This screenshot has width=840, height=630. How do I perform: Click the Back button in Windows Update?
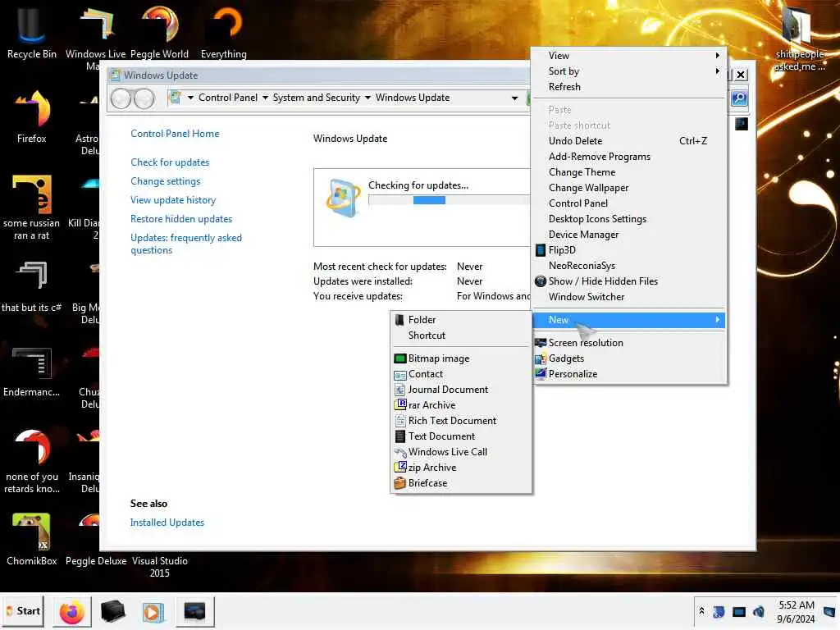121,98
